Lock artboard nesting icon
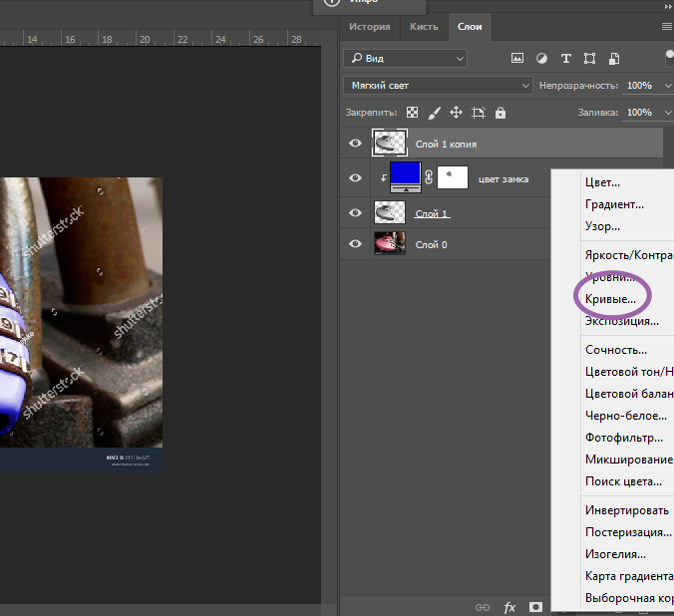 click(x=479, y=113)
